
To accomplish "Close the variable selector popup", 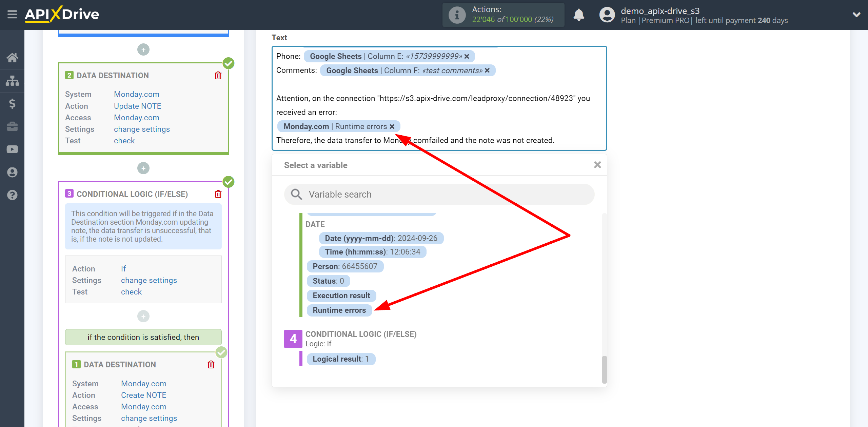I will click(597, 165).
